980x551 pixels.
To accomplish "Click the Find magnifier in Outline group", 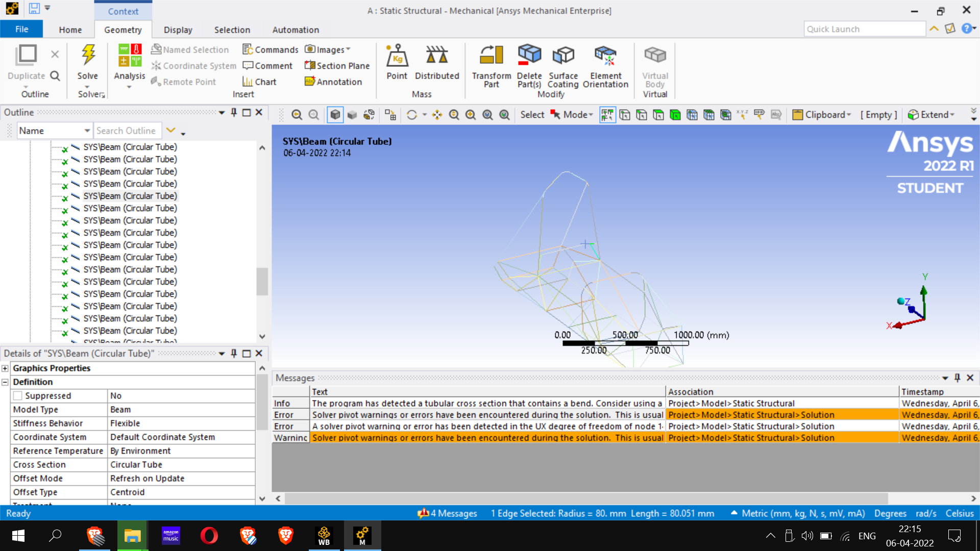I will (55, 76).
